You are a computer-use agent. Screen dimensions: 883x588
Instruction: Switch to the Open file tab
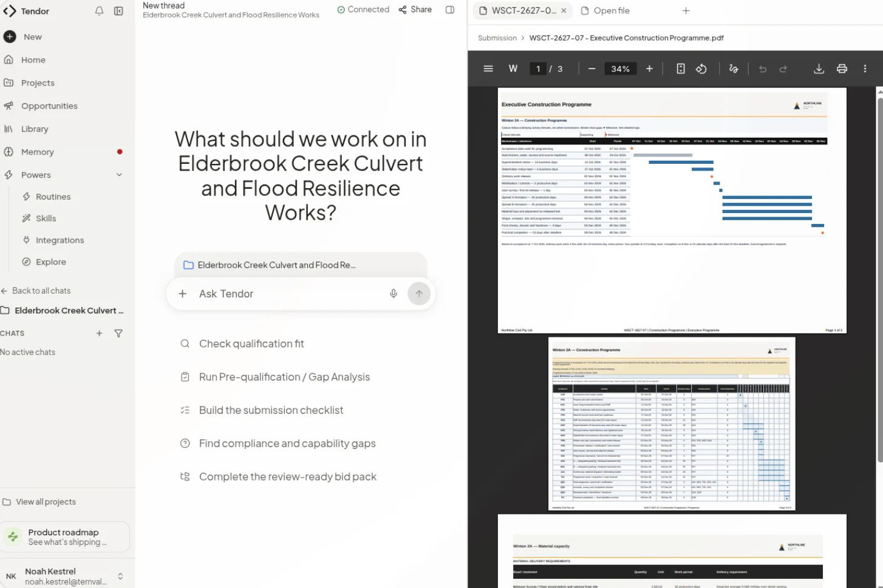(605, 11)
